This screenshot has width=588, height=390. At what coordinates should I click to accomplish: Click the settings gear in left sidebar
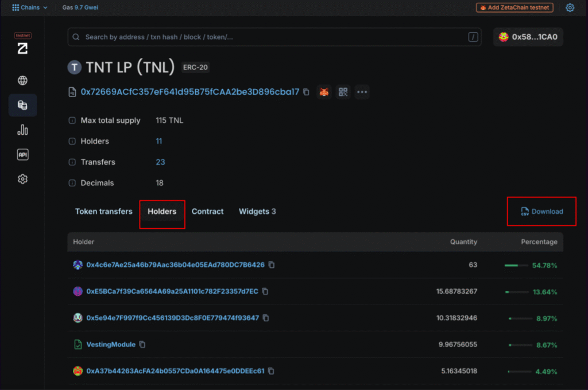click(22, 180)
